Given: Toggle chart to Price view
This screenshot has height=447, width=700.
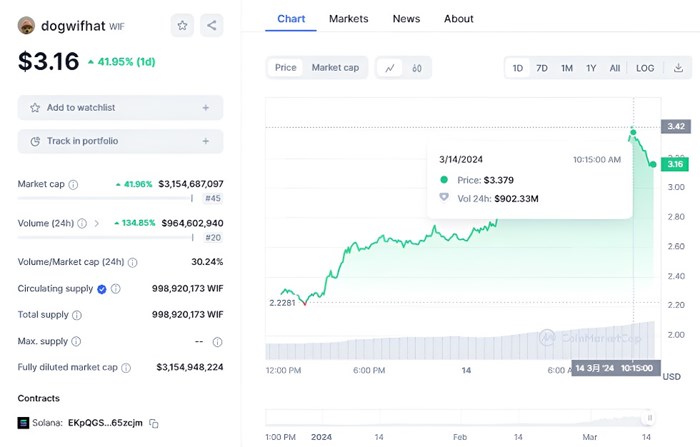Looking at the screenshot, I should point(286,68).
